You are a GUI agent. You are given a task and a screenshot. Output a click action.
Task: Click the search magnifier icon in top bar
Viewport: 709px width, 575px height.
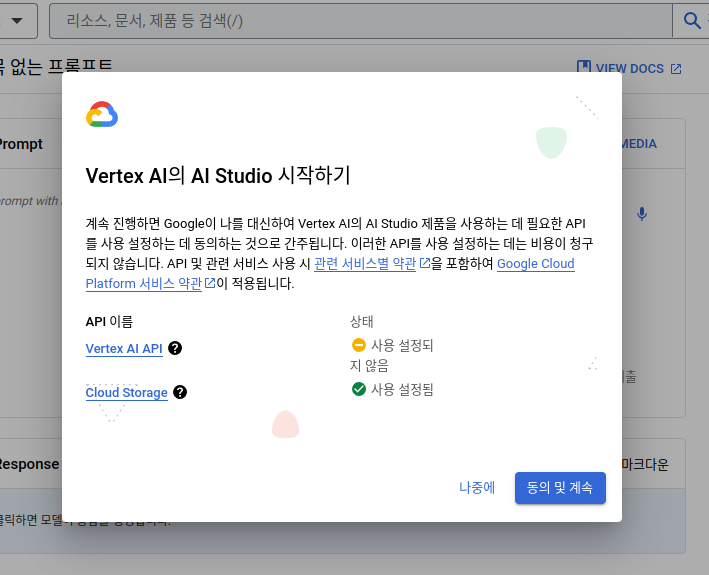(x=691, y=20)
